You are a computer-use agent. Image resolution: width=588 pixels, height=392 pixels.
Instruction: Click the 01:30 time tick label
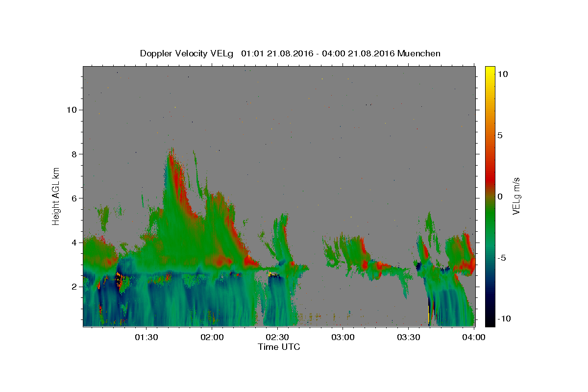147,337
